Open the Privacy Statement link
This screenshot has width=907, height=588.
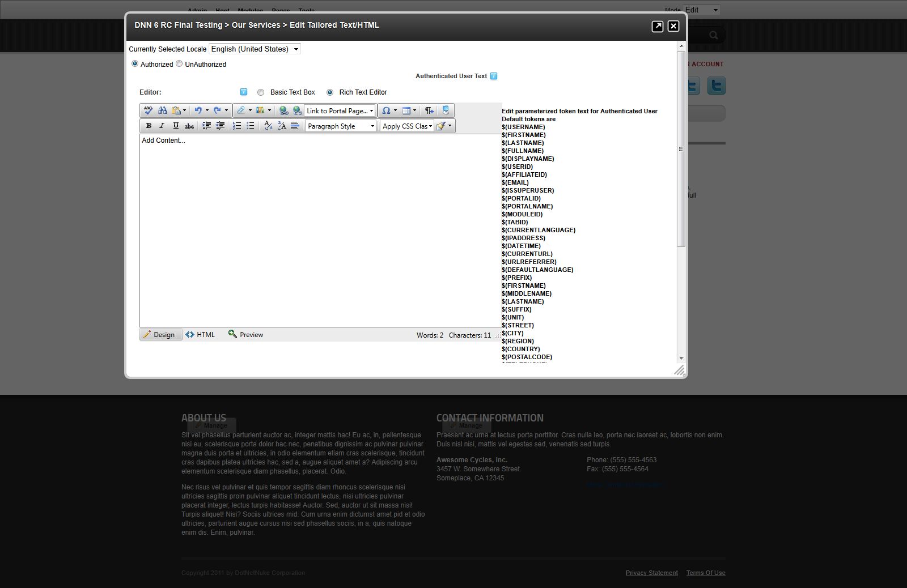point(651,573)
